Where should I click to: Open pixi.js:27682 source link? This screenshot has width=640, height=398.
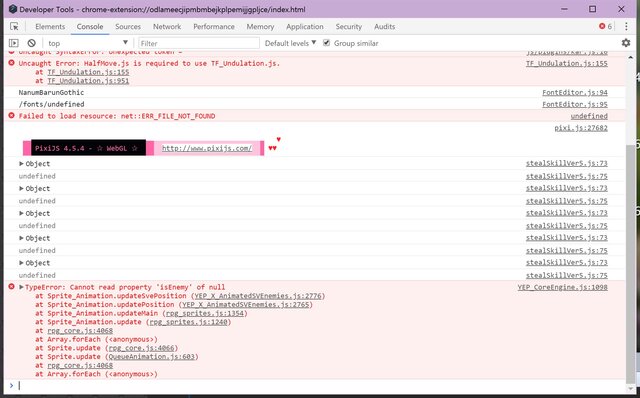coord(581,128)
